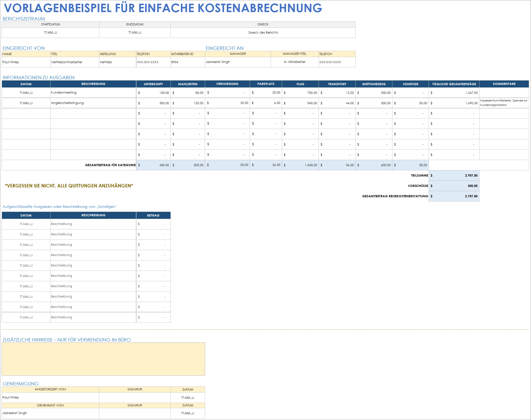Screen dimensions: 531x420
Task: Click the VORSCHÜSSE value 200,00
Action: (x=454, y=186)
